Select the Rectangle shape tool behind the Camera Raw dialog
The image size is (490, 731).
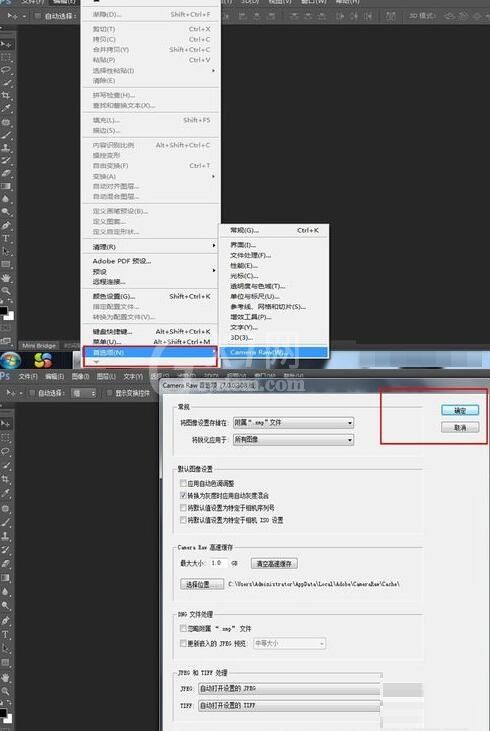[x=6, y=662]
